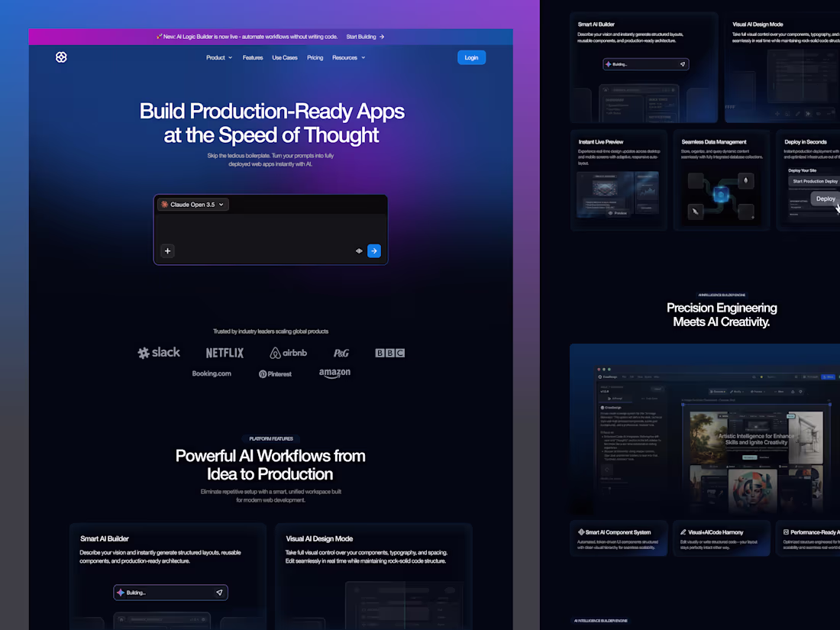Open the Product dropdown menu
The height and width of the screenshot is (630, 840).
219,58
